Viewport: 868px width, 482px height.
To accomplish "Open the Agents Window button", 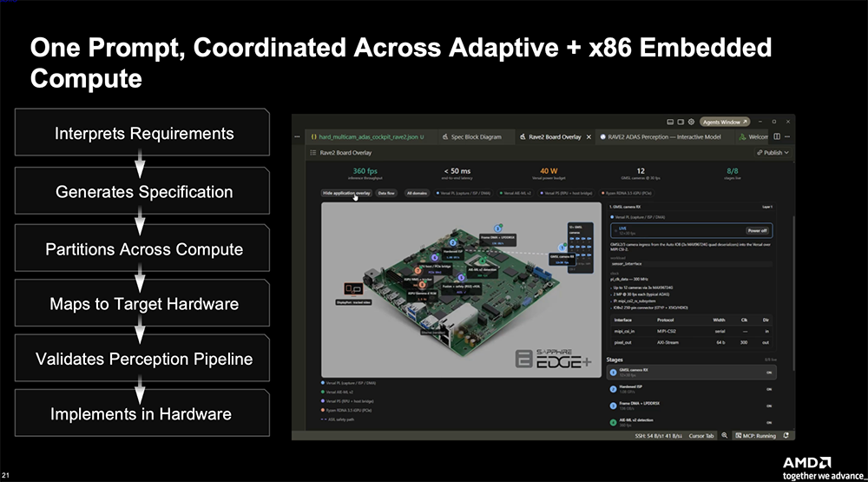I will [x=725, y=122].
